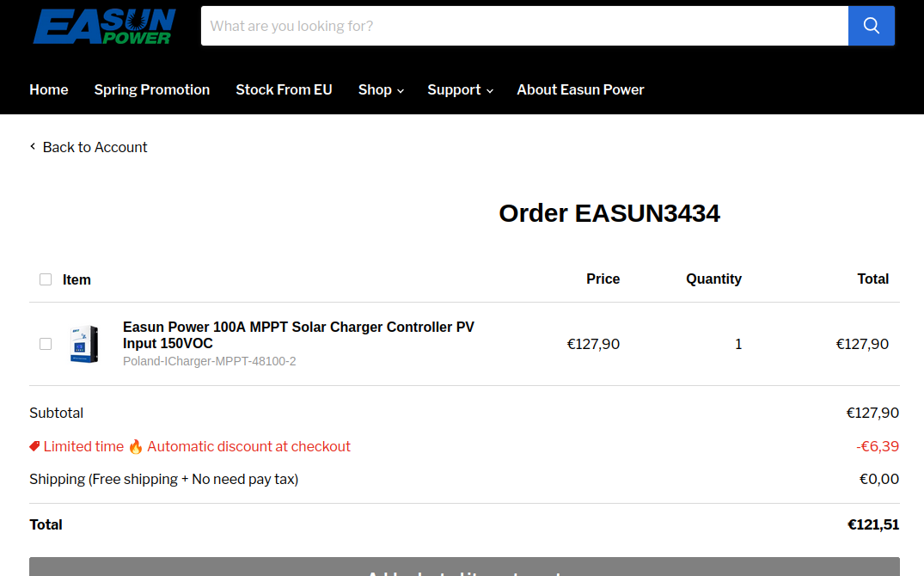Screen dimensions: 924x576
Task: Expand the Support dropdown menu
Action: click(460, 89)
